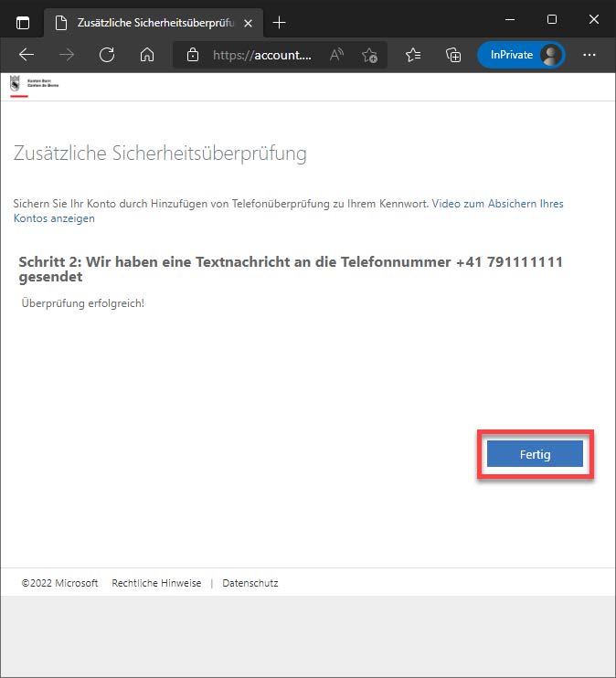This screenshot has height=678, width=616.
Task: Click the Fertig button
Action: [535, 454]
